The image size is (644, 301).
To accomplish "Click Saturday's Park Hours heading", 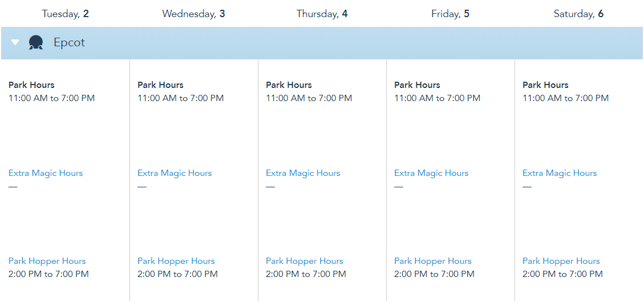I will click(545, 85).
